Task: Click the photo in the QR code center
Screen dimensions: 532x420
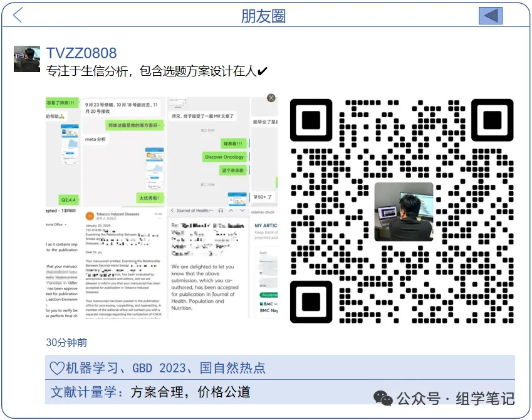Action: [404, 212]
